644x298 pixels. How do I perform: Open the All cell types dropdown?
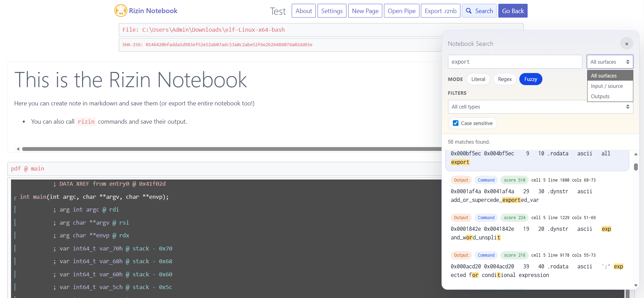(x=540, y=107)
